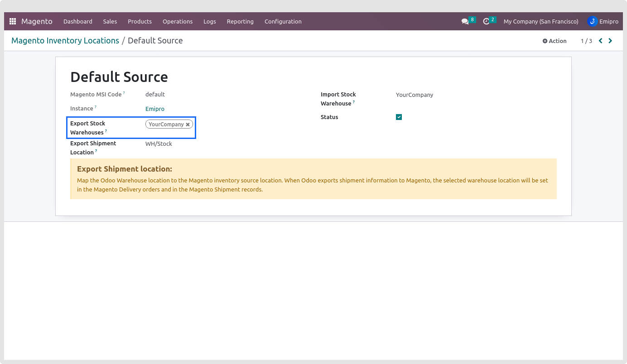627x364 pixels.
Task: Remove the YourCompany warehouse tag
Action: [x=188, y=125]
